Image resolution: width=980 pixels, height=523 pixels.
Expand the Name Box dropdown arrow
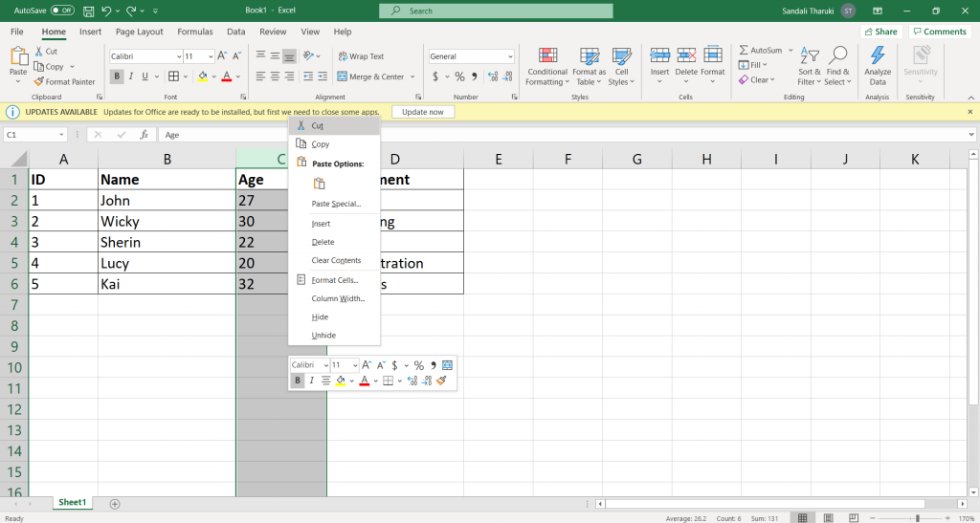pyautogui.click(x=61, y=135)
